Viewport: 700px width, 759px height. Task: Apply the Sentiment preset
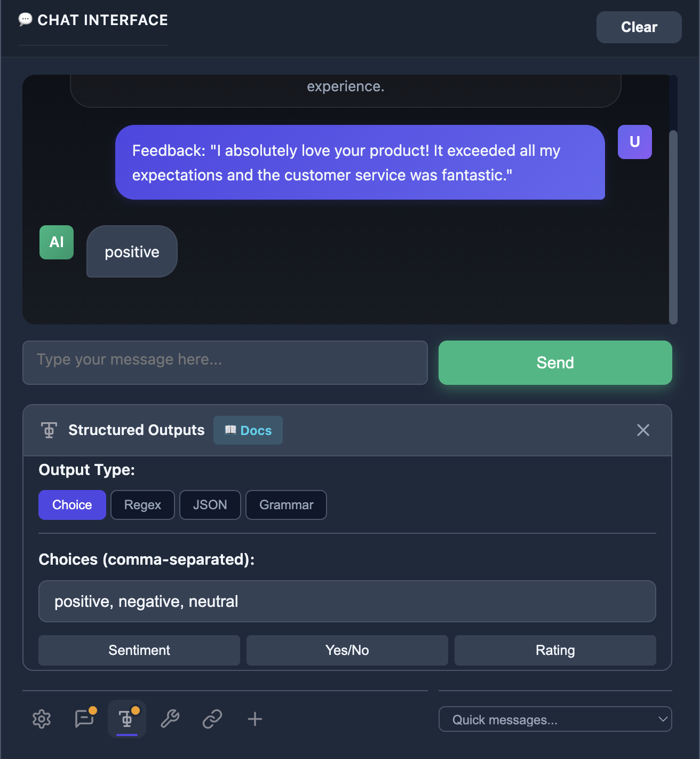point(139,650)
